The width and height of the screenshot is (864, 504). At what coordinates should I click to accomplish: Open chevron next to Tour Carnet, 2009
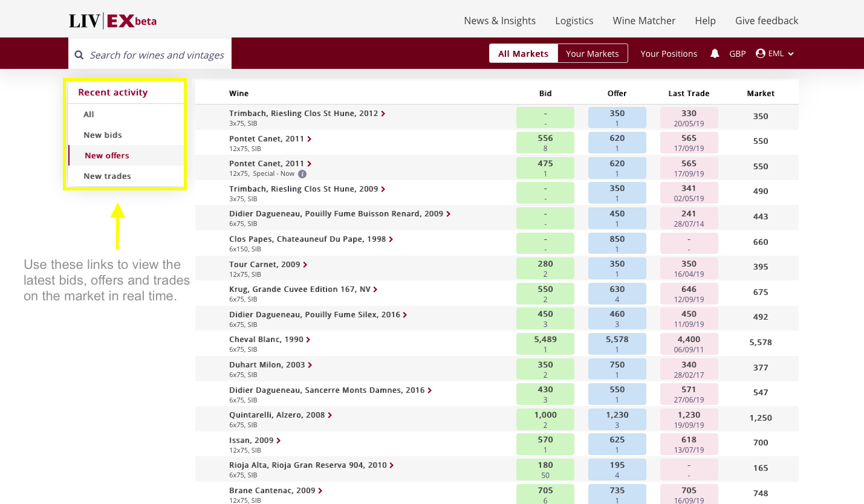coord(305,265)
